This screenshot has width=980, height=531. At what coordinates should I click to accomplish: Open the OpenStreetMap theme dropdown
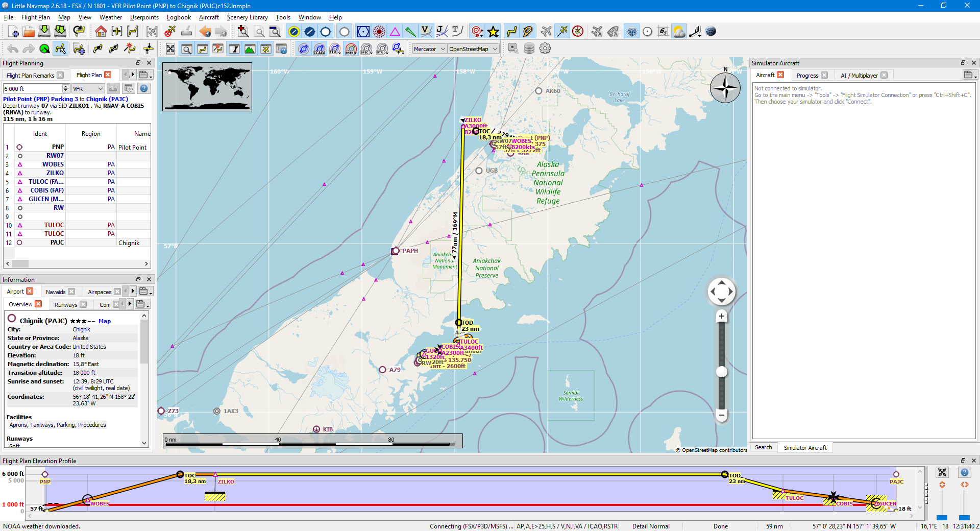pos(473,49)
